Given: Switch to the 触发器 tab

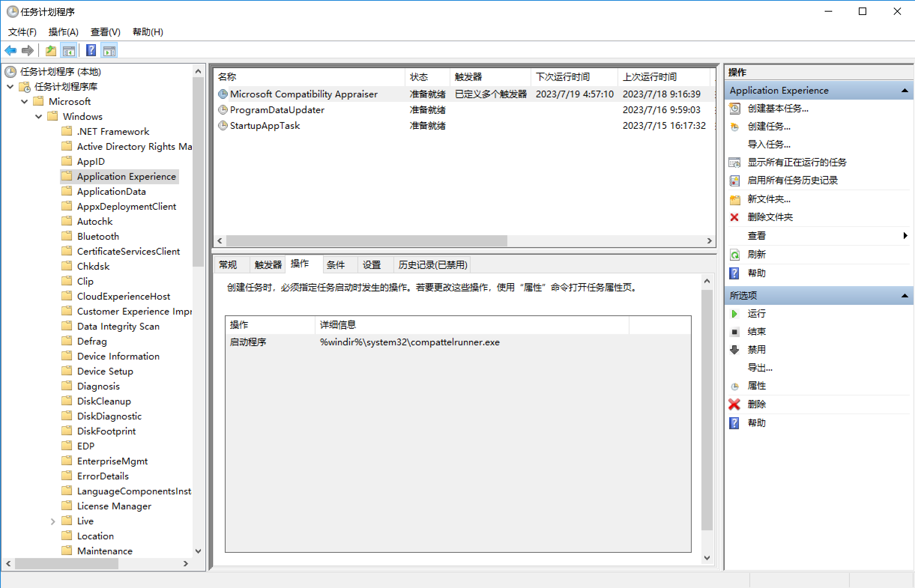Looking at the screenshot, I should point(267,264).
